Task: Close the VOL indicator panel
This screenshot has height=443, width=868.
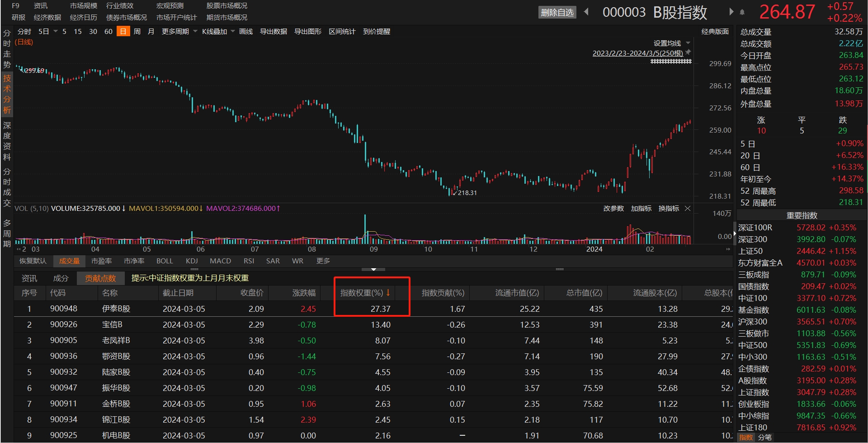Action: click(688, 209)
